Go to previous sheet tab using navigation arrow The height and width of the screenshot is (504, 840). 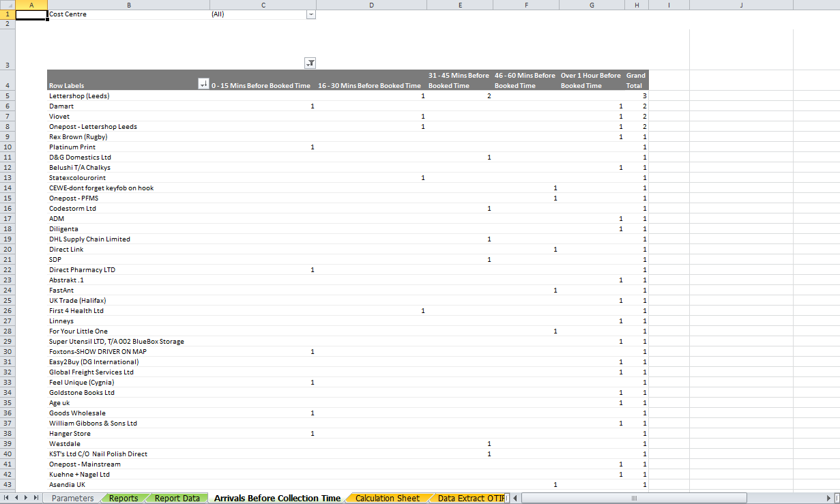click(18, 498)
